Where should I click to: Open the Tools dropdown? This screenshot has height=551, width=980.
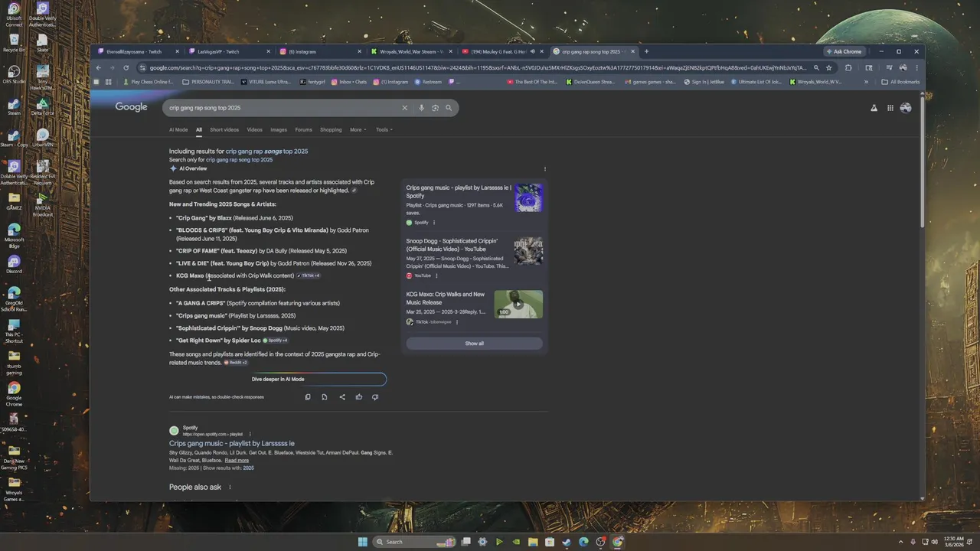click(x=384, y=129)
